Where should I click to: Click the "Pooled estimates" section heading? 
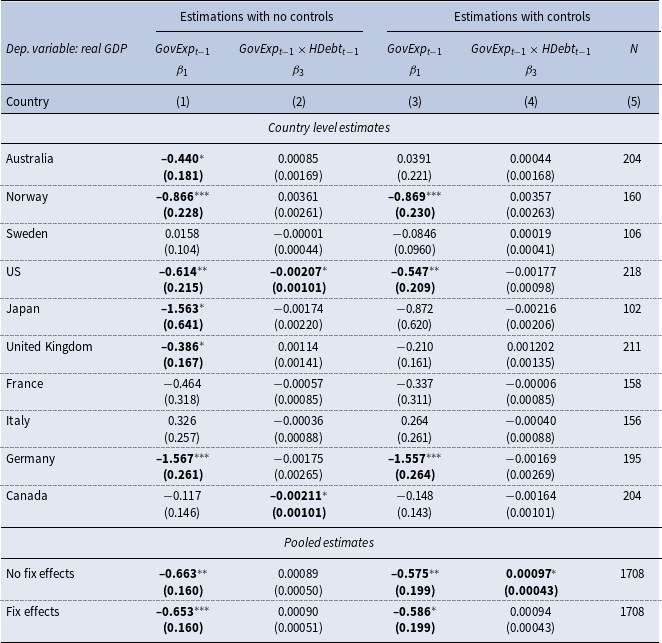click(x=331, y=541)
